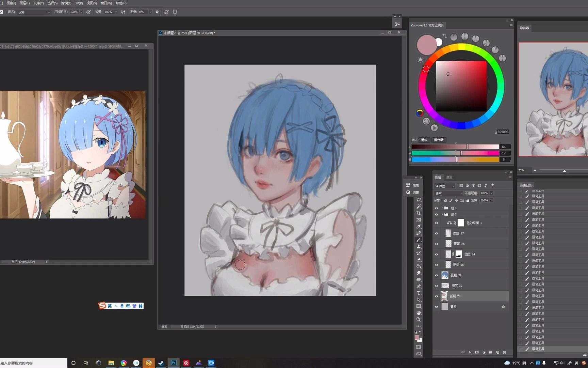This screenshot has height=368, width=588.
Task: Toggle symmetry paint butterfly icon
Action: coord(175,12)
